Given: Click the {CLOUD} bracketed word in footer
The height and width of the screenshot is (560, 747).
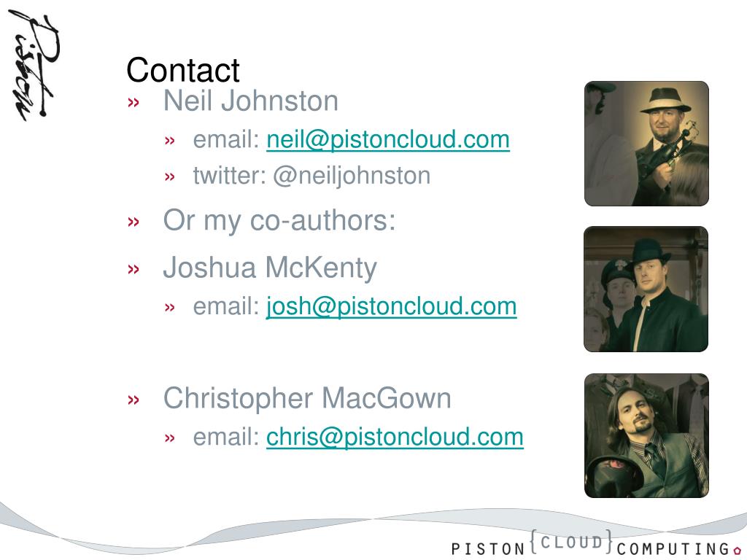Looking at the screenshot, I should point(571,542).
